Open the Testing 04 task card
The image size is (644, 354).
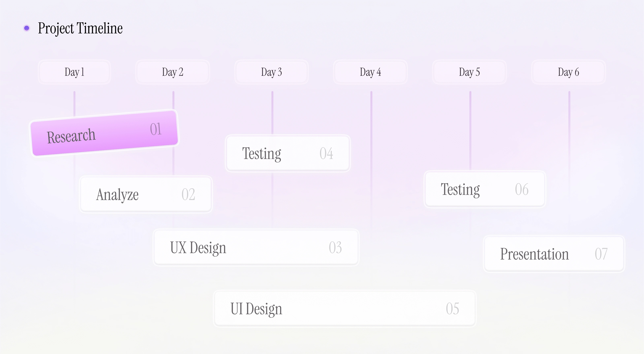(287, 153)
